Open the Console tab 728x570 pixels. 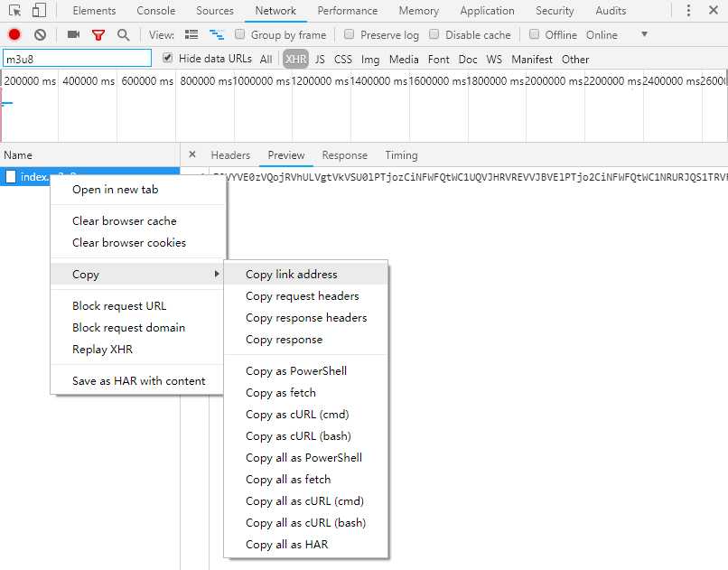click(156, 11)
